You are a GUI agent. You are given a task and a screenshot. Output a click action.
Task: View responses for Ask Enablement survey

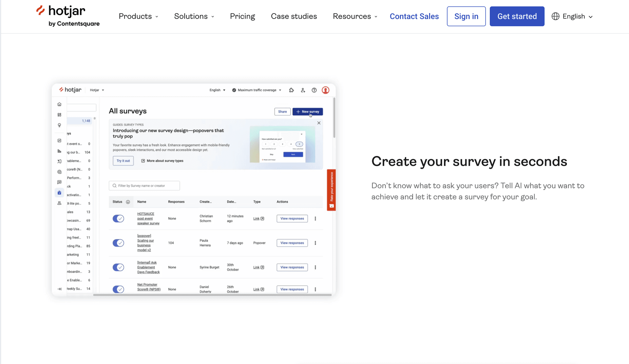[x=292, y=267]
